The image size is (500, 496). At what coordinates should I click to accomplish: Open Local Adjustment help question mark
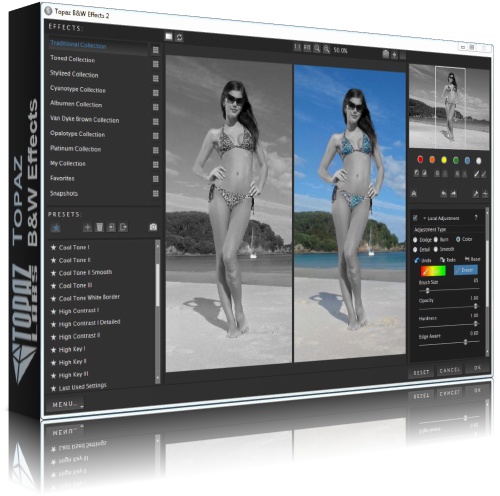(476, 217)
